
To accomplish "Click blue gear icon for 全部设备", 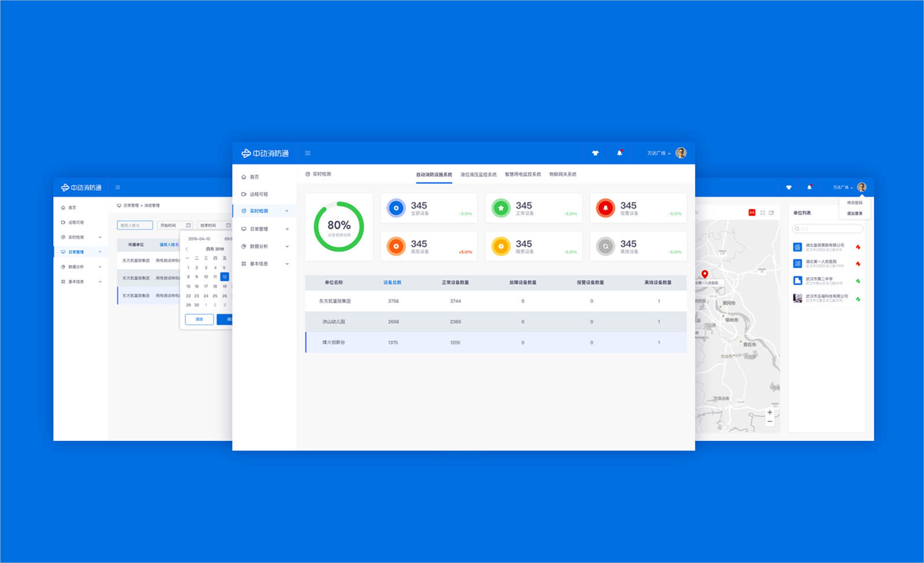I will [x=396, y=208].
